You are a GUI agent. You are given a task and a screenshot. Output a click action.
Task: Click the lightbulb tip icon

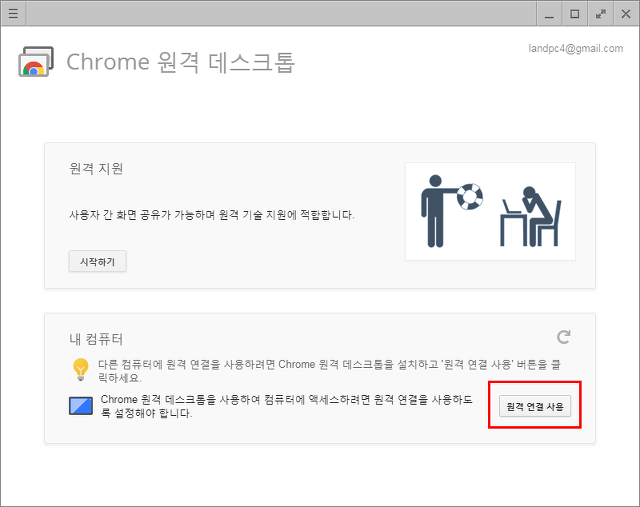click(80, 370)
